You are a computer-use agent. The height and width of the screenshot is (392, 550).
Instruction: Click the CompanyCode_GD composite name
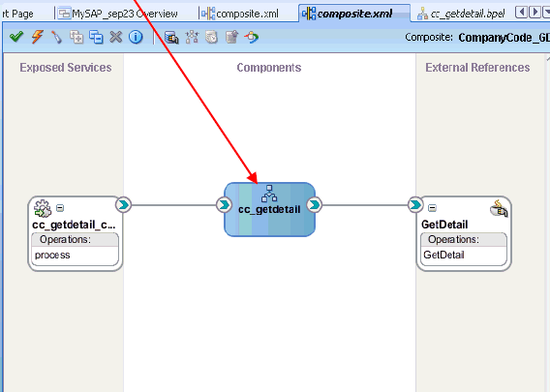pyautogui.click(x=504, y=38)
